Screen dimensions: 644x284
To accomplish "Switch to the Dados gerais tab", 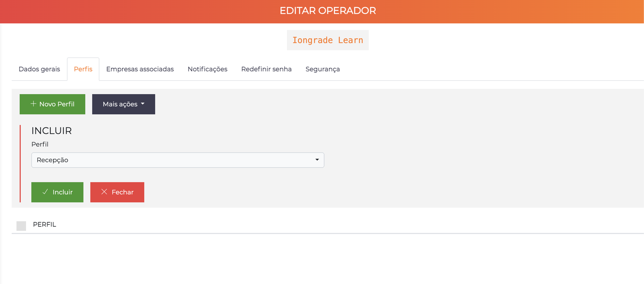I will pyautogui.click(x=39, y=69).
